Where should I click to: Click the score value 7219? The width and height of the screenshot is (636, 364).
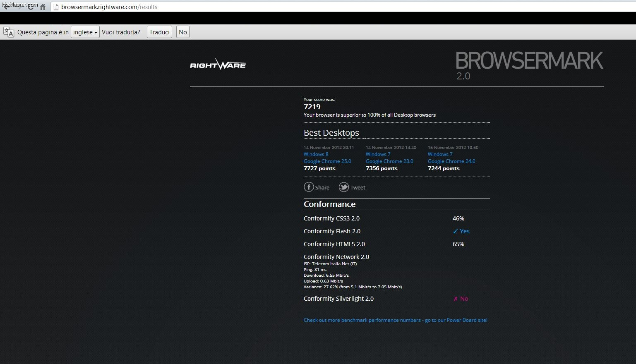pyautogui.click(x=312, y=107)
